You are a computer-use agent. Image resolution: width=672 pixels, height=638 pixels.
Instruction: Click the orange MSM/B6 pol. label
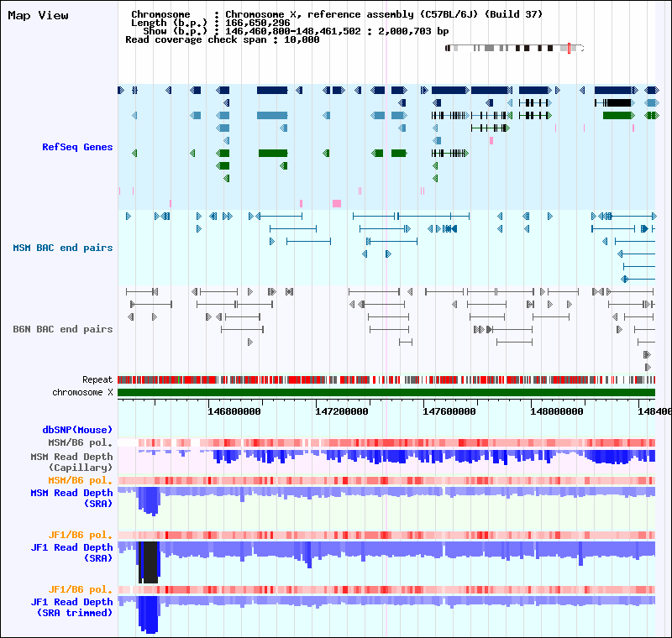pyautogui.click(x=80, y=480)
